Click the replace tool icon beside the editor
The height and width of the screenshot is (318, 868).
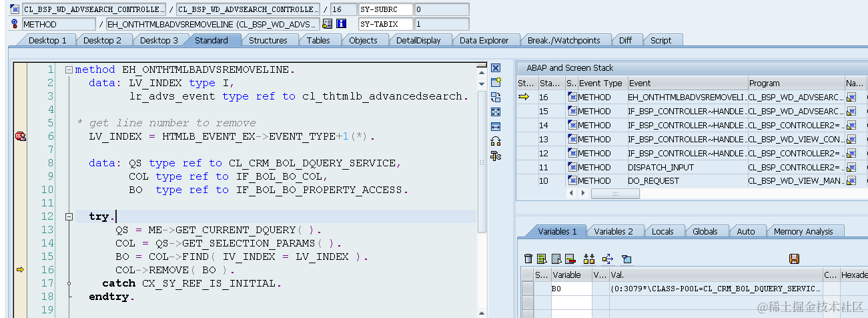tap(496, 97)
